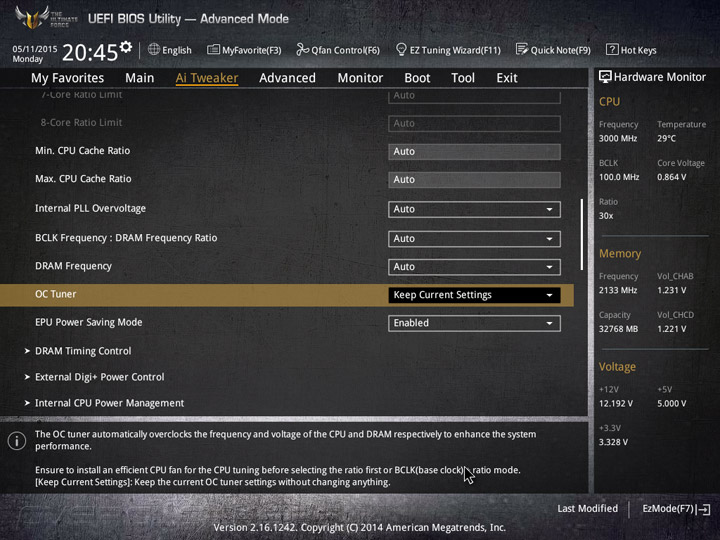
Task: Click the Hot Keys question mark icon
Action: [x=612, y=50]
